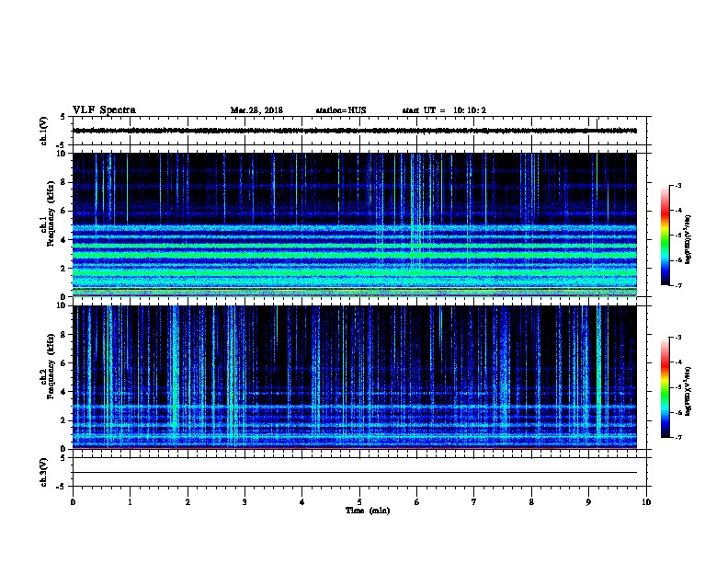
Task: Click time axis tick label "2"
Action: [x=188, y=501]
